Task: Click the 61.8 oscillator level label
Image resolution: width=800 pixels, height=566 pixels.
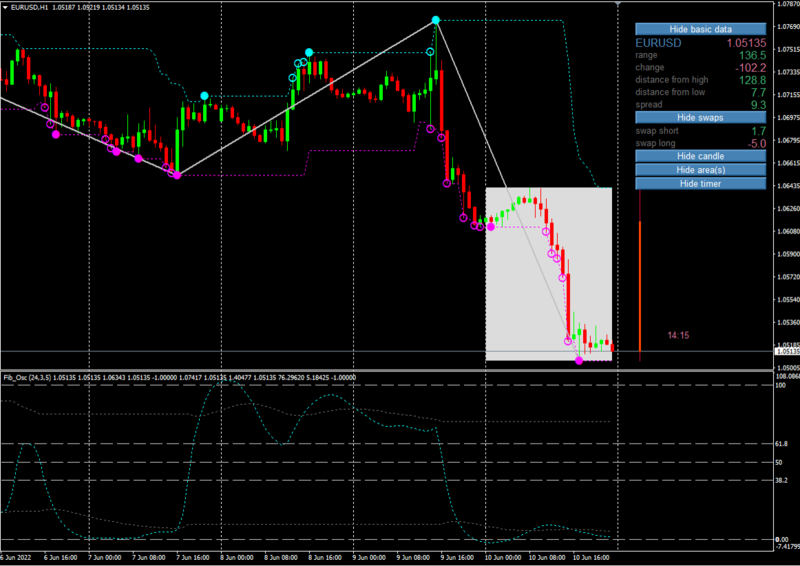Action: pyautogui.click(x=781, y=444)
